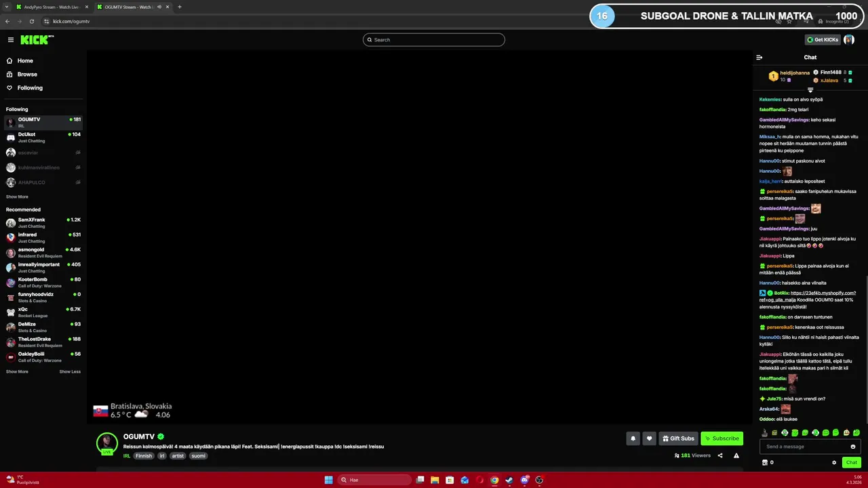Click username GambledAllMySavings above keho sekasi message
Screen dimensions: 868x488
[784, 120]
